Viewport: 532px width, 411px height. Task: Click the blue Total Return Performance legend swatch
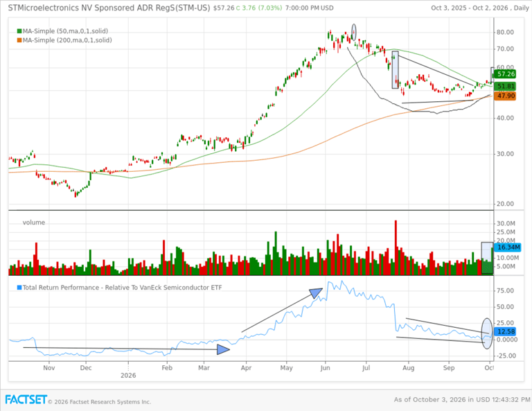coord(19,288)
